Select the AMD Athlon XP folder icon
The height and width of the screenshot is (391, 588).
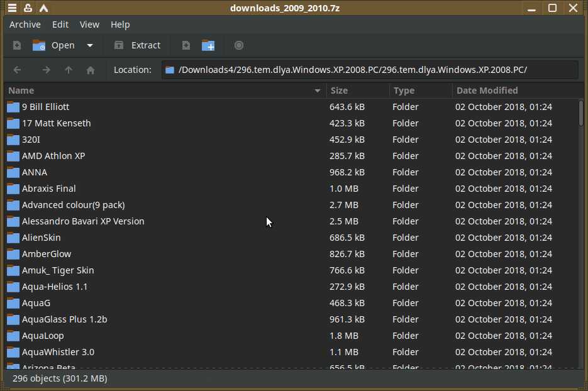point(13,156)
